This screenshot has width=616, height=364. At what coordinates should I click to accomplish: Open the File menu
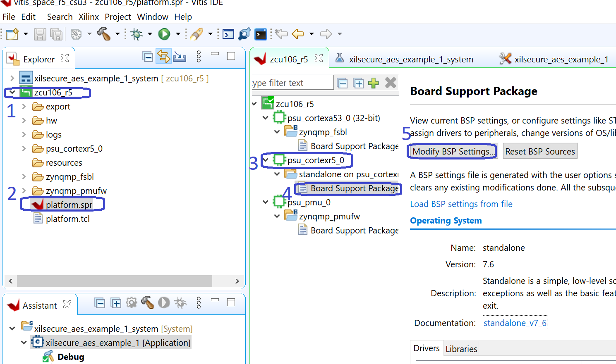9,17
